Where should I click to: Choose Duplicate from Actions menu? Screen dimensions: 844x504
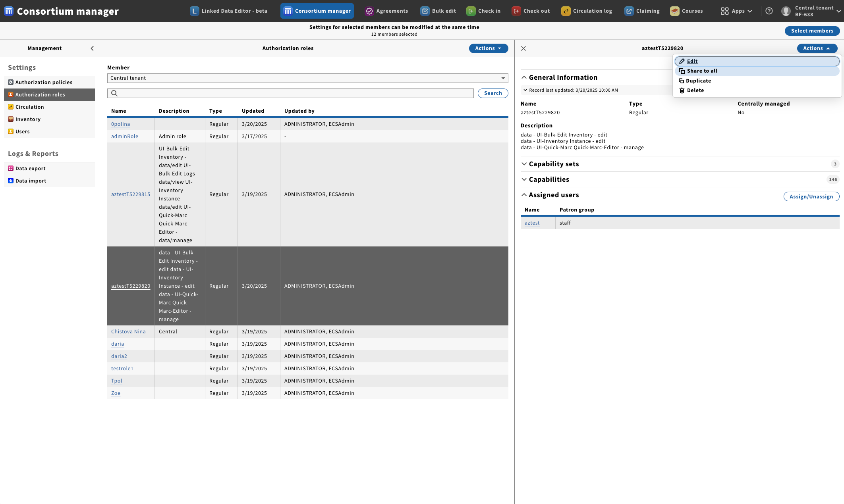coord(757,81)
